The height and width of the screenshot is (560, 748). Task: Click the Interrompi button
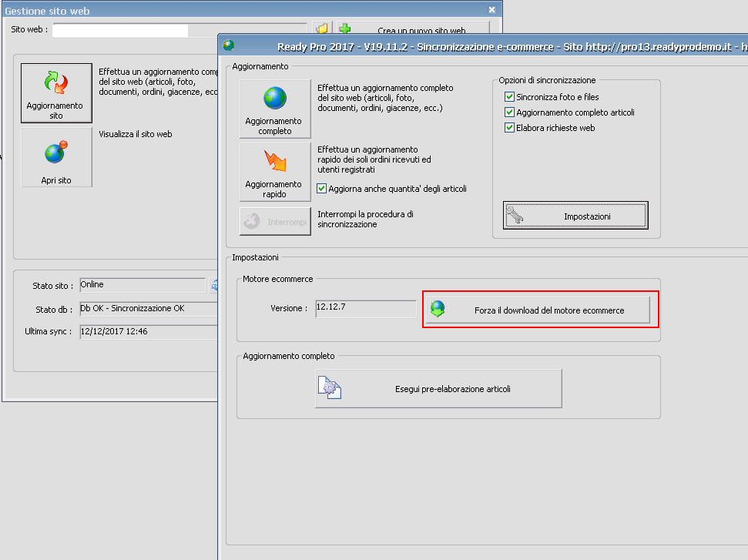(275, 222)
